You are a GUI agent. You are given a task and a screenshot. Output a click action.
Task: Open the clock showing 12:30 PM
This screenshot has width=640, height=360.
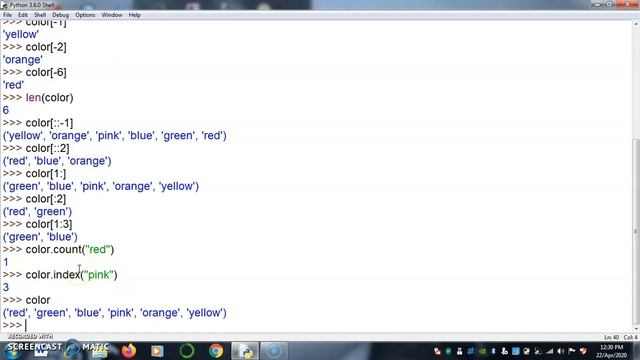[611, 351]
